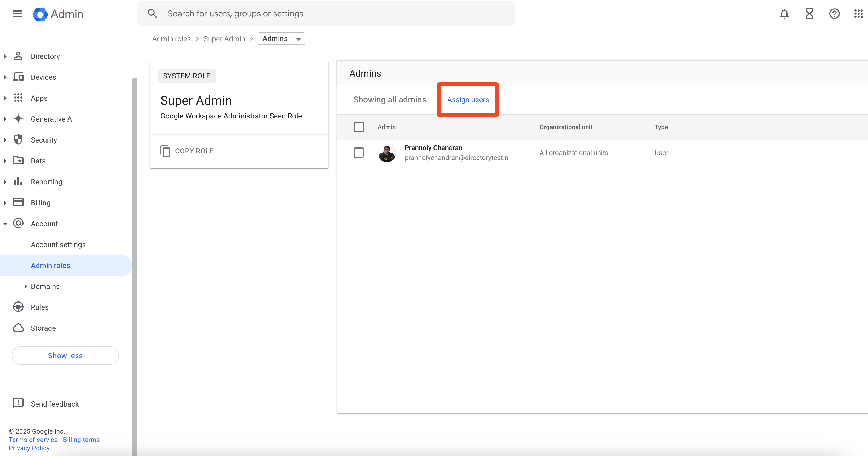Click the Storage cloud icon
868x456 pixels.
point(18,328)
